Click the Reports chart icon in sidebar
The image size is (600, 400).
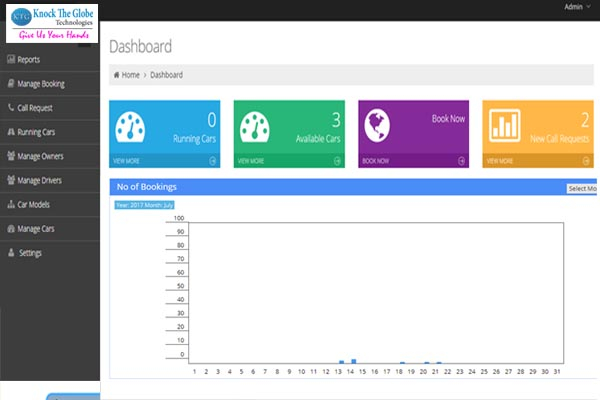point(11,59)
